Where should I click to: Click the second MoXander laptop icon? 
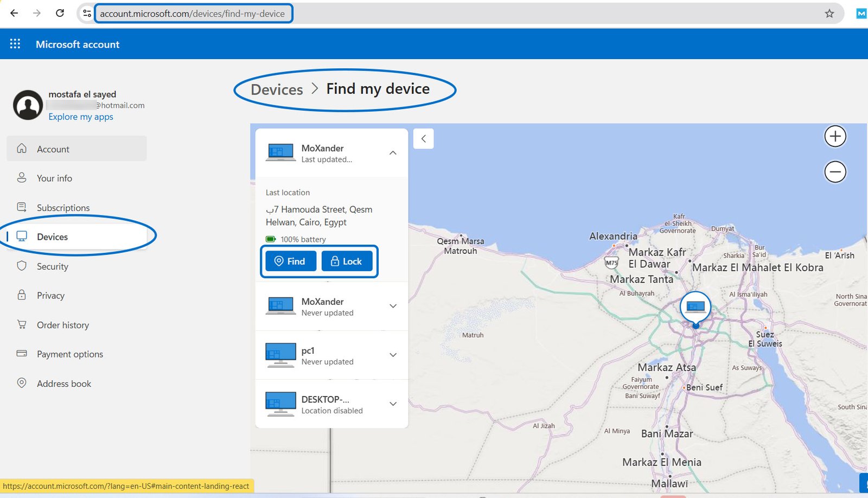280,307
